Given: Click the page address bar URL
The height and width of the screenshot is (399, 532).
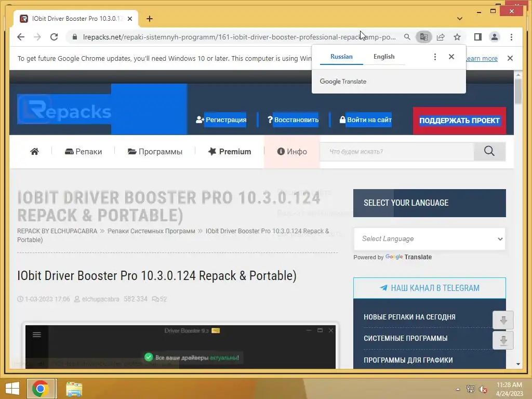Looking at the screenshot, I should (239, 37).
